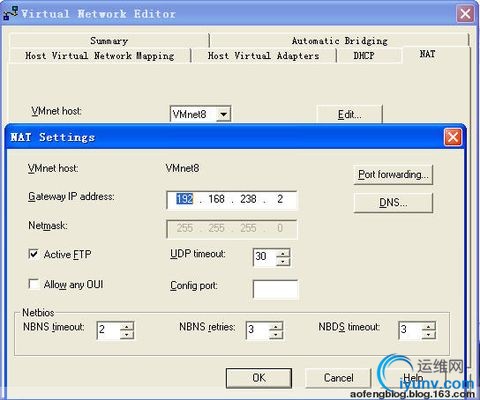Click the VMnet8 host value text

pos(182,168)
